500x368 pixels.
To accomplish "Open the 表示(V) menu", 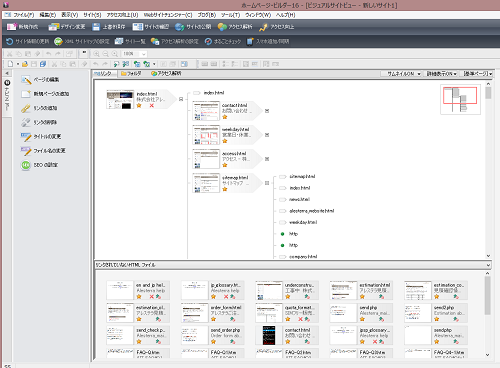I will pos(70,15).
